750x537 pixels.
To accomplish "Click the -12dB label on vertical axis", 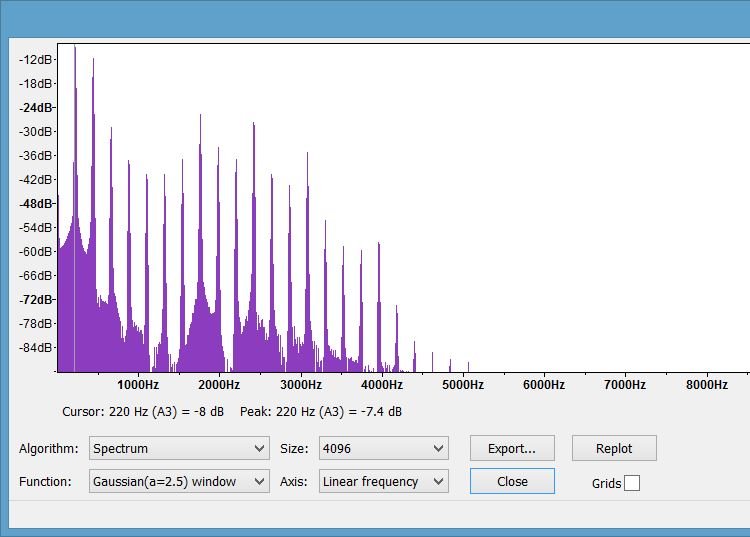I will [x=35, y=59].
